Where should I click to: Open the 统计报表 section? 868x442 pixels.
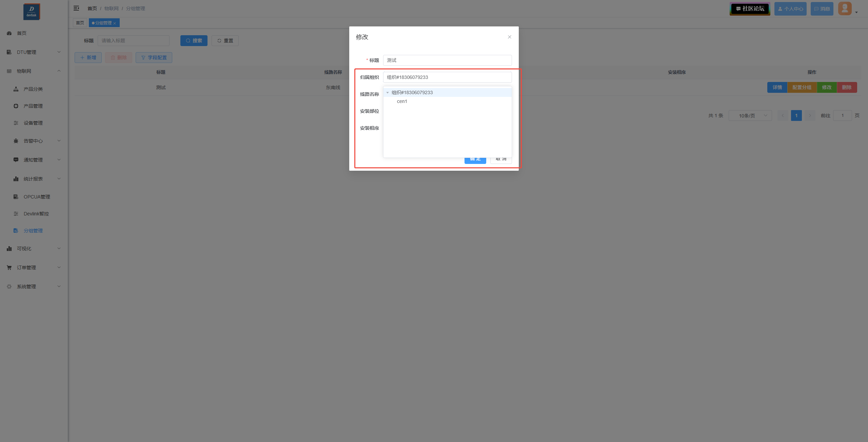coord(33,178)
